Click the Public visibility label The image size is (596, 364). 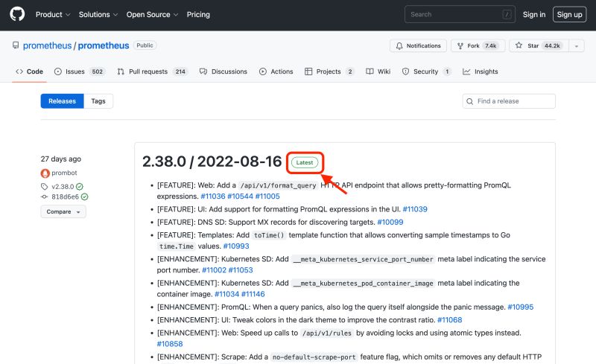tap(145, 45)
